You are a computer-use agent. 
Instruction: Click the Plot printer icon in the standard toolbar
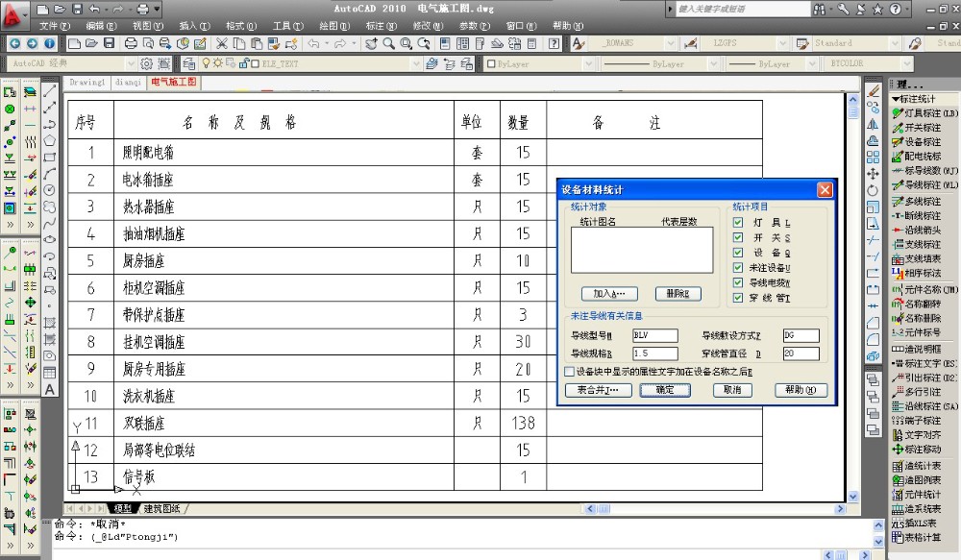131,43
